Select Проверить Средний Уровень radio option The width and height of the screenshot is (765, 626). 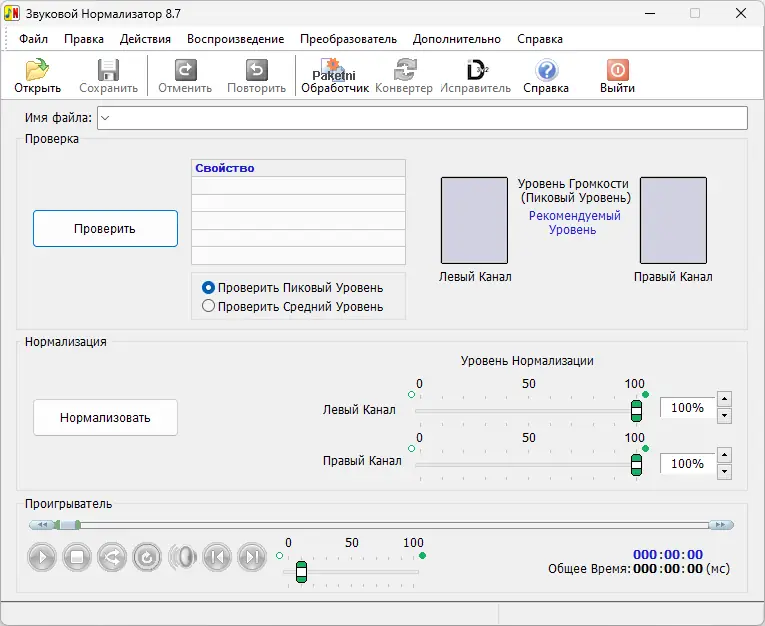[209, 307]
